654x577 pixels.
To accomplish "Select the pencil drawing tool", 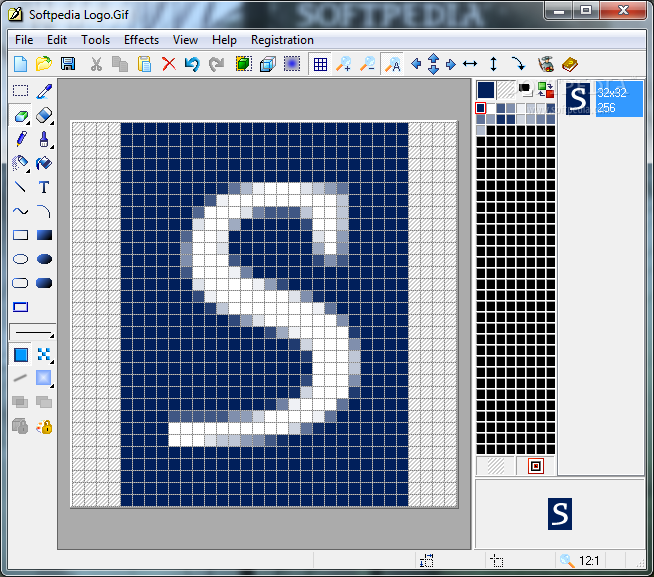I will pos(21,139).
